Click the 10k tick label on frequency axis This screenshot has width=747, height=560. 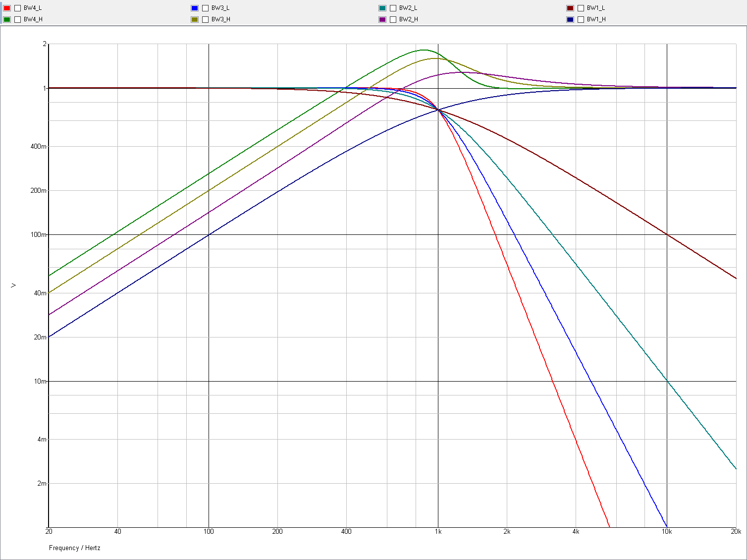pos(667,532)
